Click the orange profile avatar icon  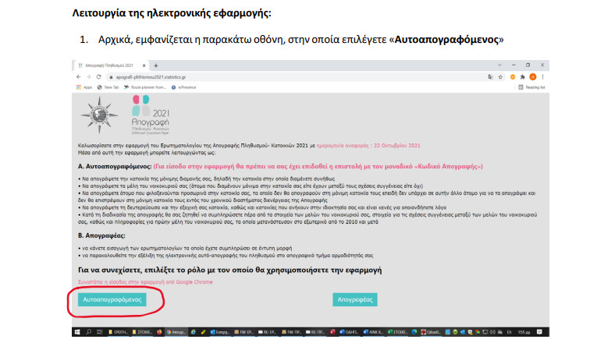(531, 77)
